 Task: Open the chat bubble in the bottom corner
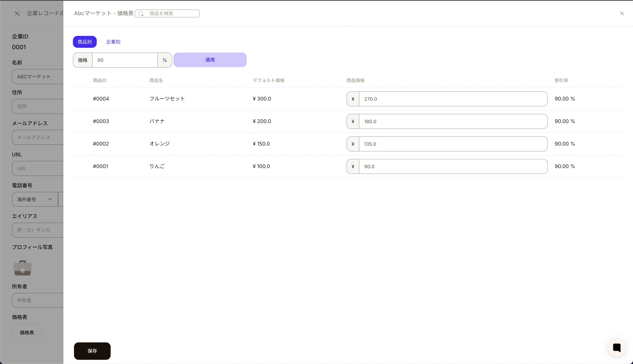[x=617, y=348]
